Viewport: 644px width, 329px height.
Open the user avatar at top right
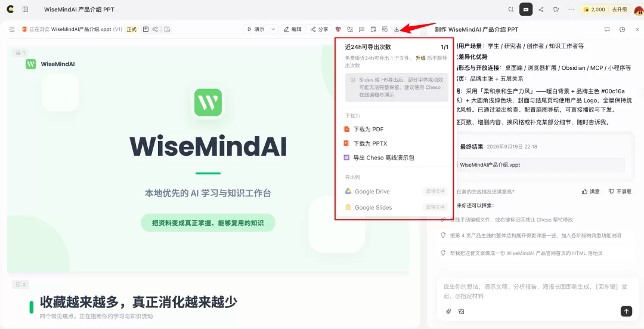(x=639, y=10)
